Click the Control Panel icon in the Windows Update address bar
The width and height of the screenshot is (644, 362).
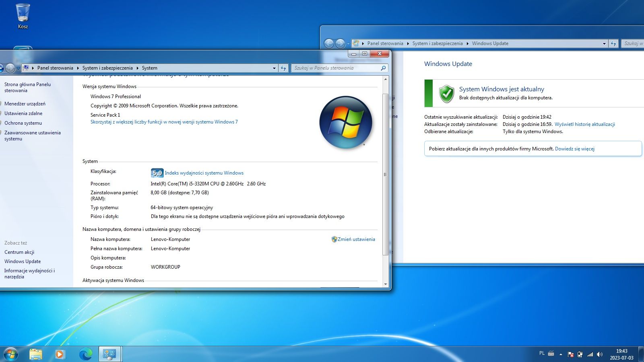(356, 43)
